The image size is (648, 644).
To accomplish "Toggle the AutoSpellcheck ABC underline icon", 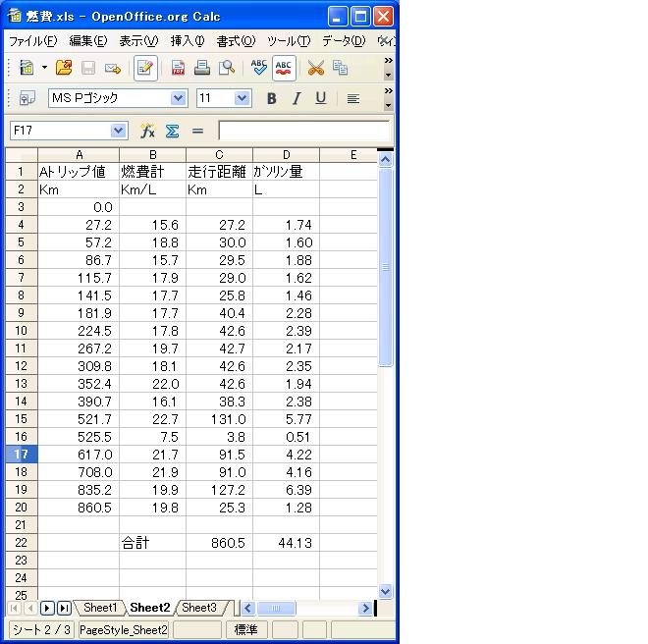I will (x=284, y=68).
